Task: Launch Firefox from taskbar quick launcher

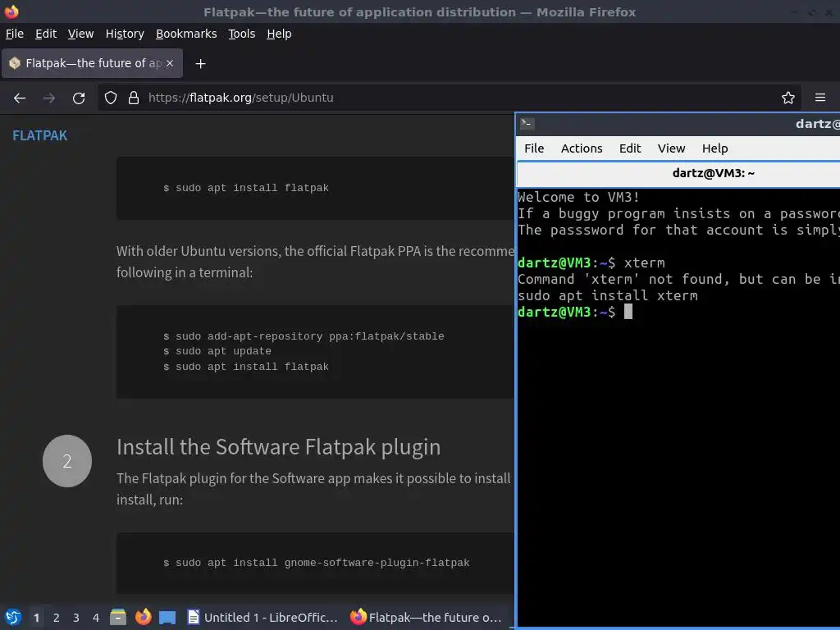Action: (143, 617)
